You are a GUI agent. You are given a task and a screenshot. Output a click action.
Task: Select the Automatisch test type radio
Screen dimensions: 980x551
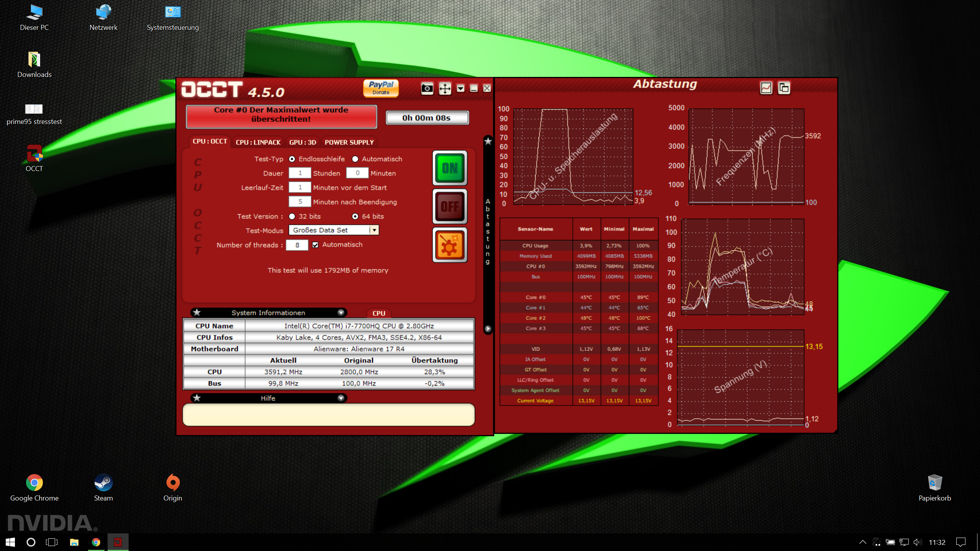pos(355,159)
